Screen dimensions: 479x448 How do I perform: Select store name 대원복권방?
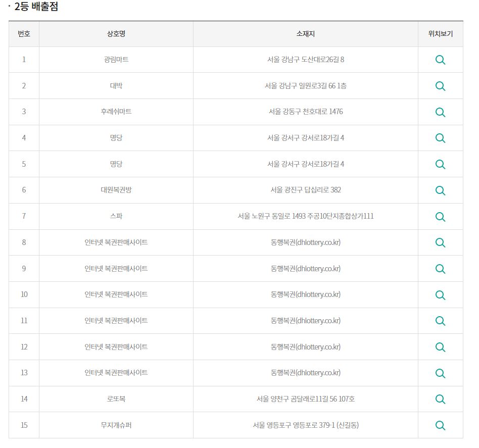[116, 190]
